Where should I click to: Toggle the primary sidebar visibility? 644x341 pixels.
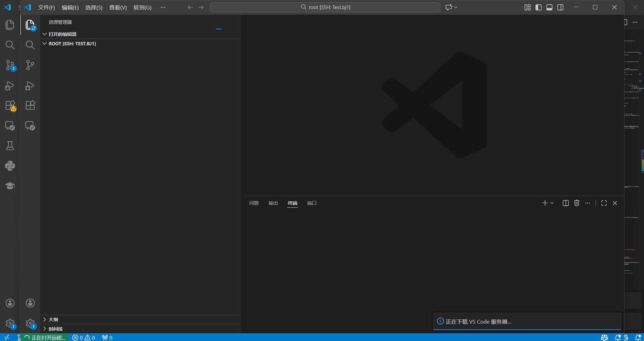coord(538,7)
